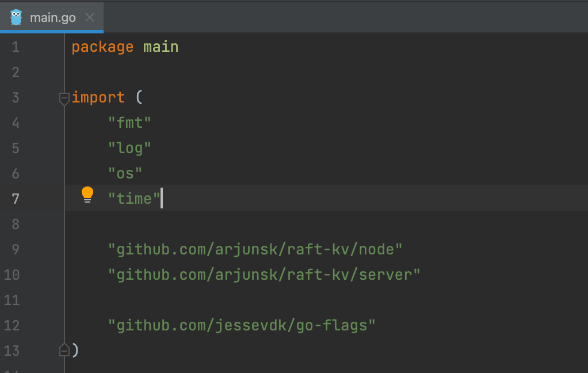The height and width of the screenshot is (373, 588).
Task: Collapse the import block with the fold marker
Action: tap(64, 98)
